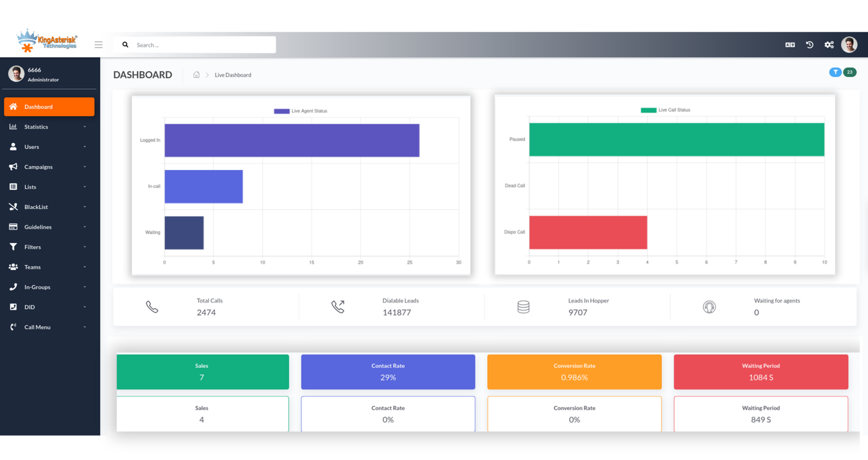Click the green 23 count badge
Screen dimensions: 868x460
point(850,72)
